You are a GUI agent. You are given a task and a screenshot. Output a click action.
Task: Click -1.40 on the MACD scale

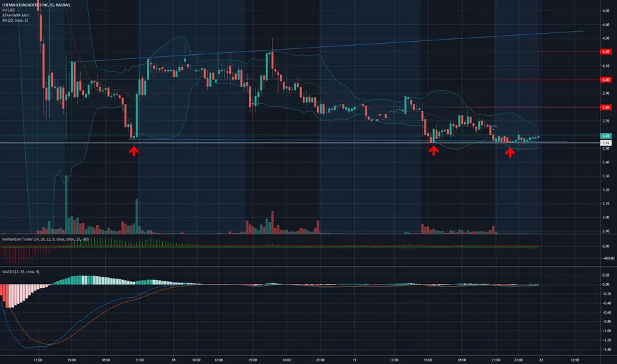click(606, 349)
